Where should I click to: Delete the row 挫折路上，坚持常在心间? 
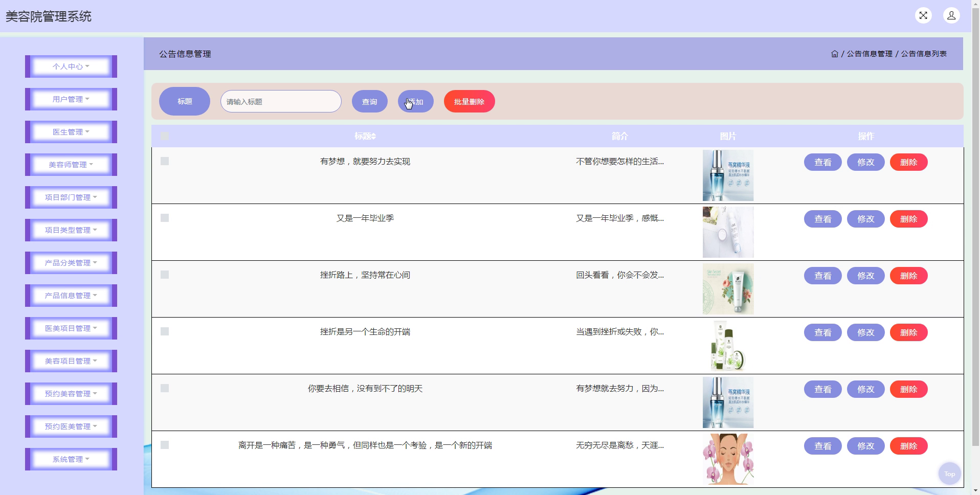[x=909, y=276]
